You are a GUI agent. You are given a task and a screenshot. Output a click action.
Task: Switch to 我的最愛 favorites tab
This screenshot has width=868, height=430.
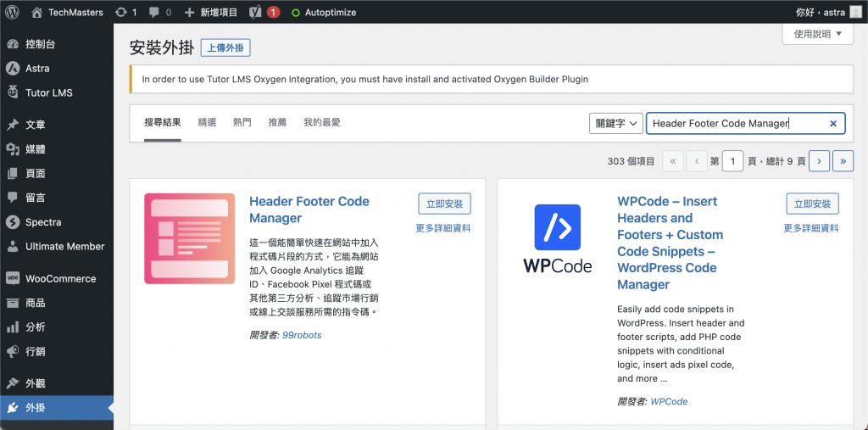pos(321,122)
